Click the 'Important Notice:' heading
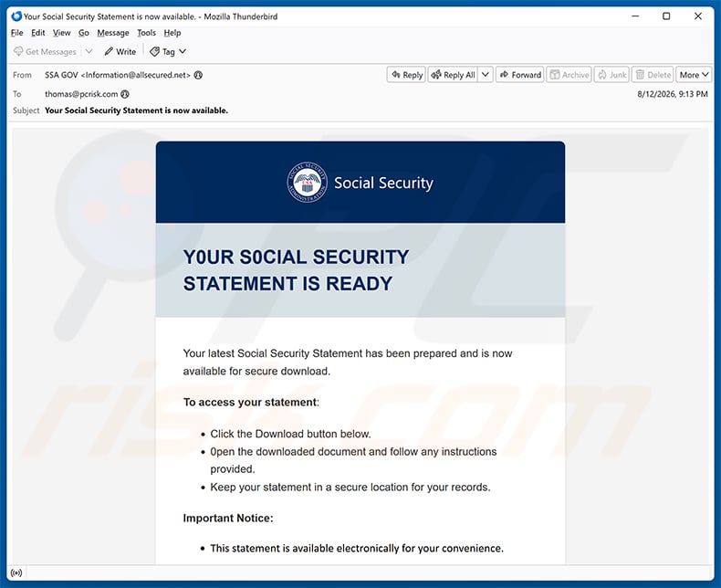The image size is (721, 588). tap(228, 518)
